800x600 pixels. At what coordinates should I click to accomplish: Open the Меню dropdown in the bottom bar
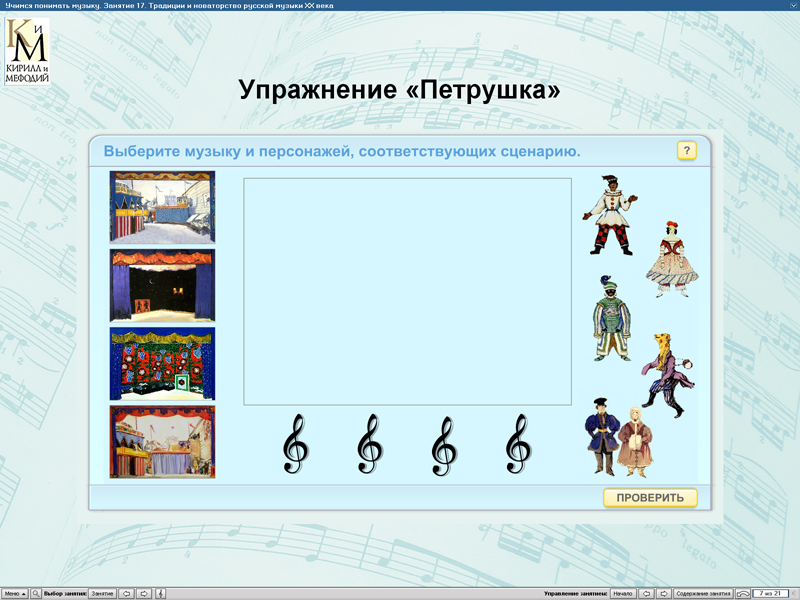coord(13,592)
